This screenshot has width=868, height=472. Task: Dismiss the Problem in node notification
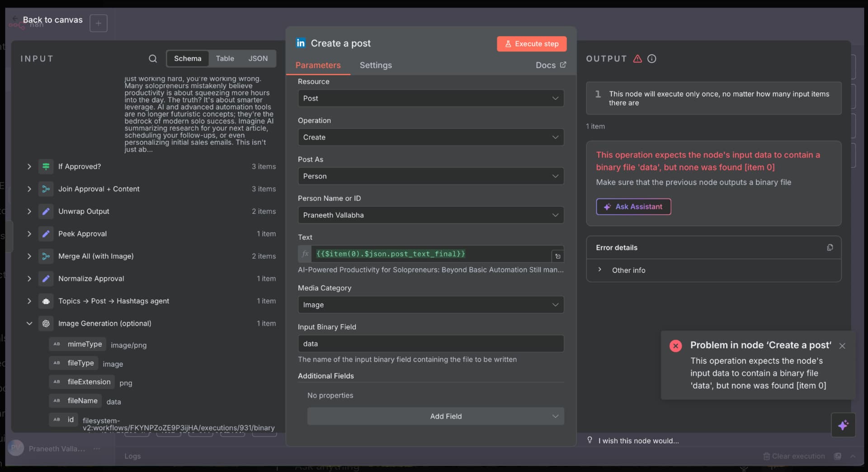842,346
